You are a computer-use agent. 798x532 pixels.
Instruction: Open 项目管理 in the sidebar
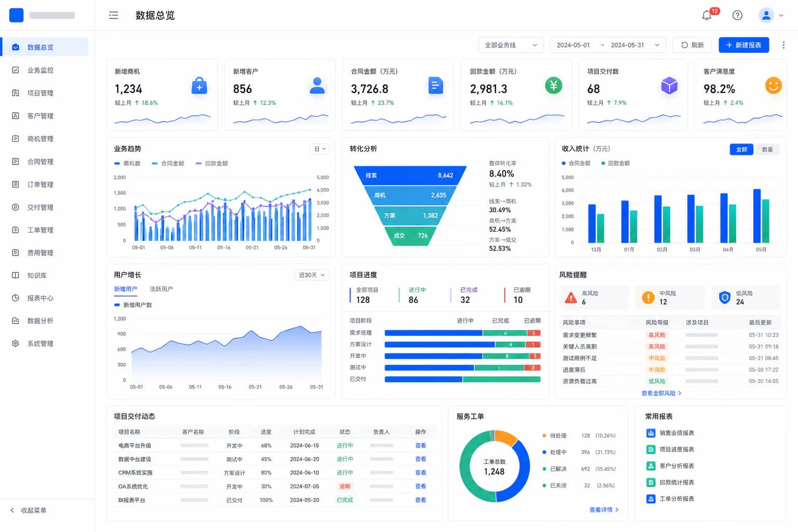44,93
